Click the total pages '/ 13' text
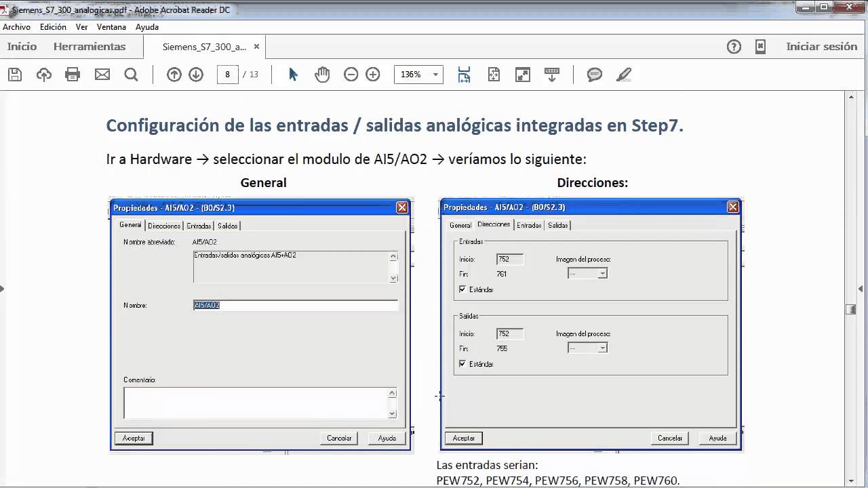The height and width of the screenshot is (488, 868). click(x=251, y=75)
